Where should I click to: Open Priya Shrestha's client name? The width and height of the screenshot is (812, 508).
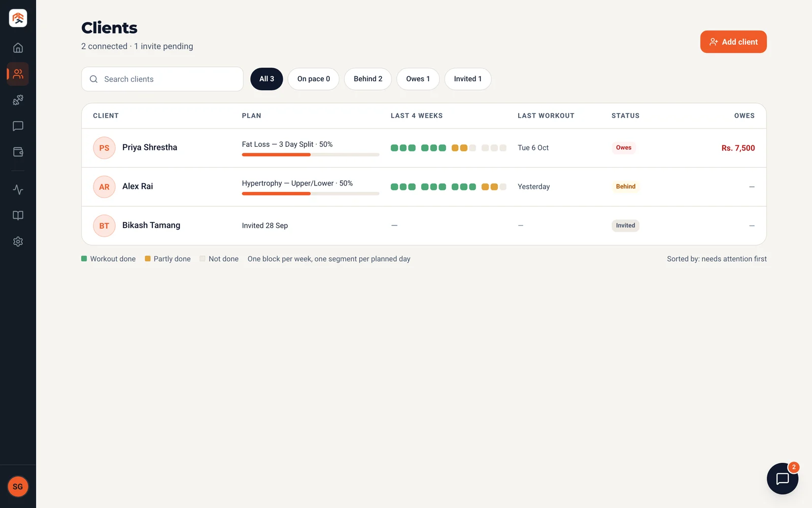pyautogui.click(x=150, y=147)
